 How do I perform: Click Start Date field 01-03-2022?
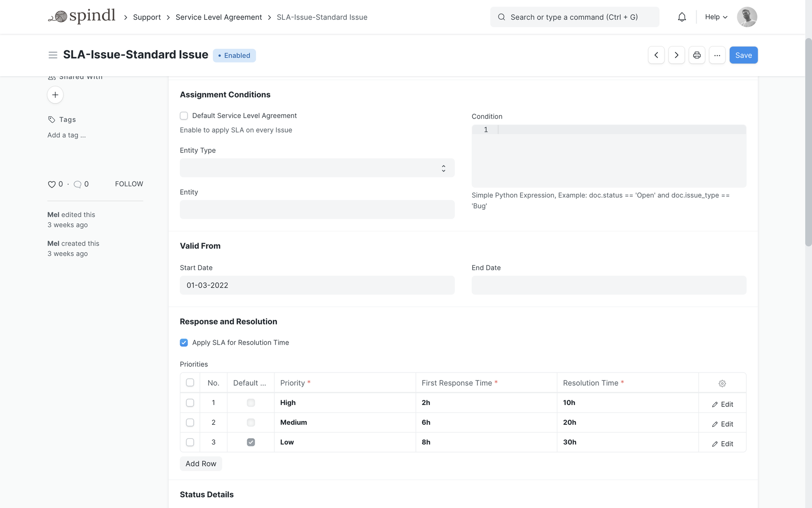[317, 286]
